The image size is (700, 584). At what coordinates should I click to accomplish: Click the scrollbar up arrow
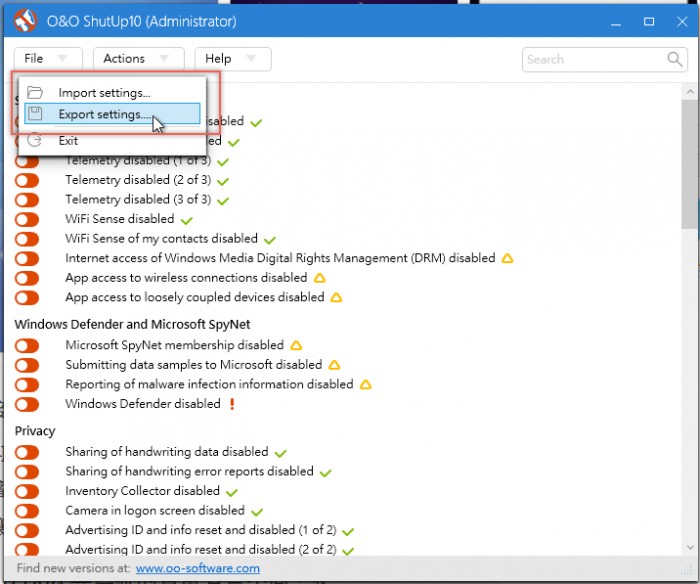(690, 92)
